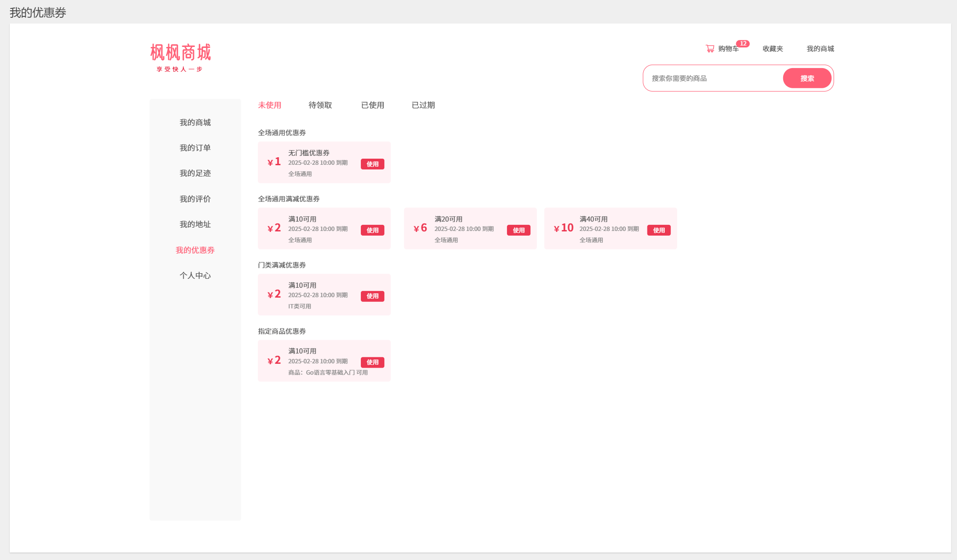Use the ¥6 满20可用 coupon
Viewport: 957px width, 560px height.
tap(518, 230)
